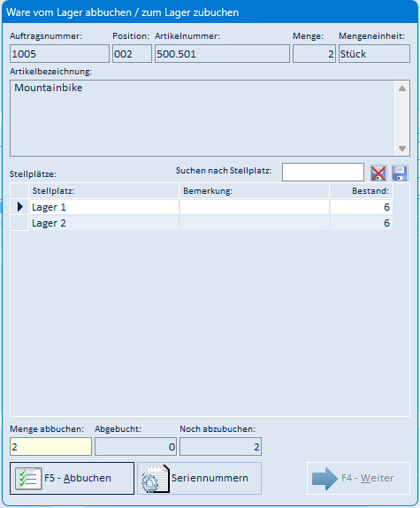Image resolution: width=420 pixels, height=508 pixels.
Task: Click the Mountainbike description text area
Action: [x=202, y=119]
